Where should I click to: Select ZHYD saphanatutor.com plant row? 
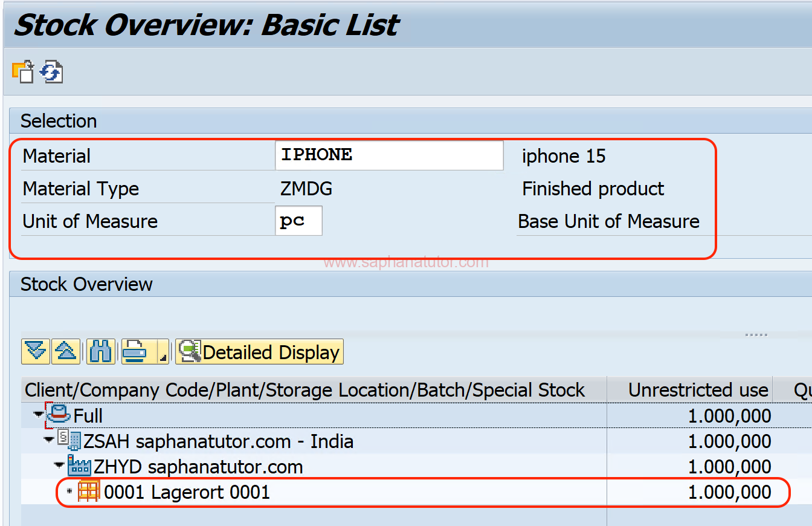198,467
